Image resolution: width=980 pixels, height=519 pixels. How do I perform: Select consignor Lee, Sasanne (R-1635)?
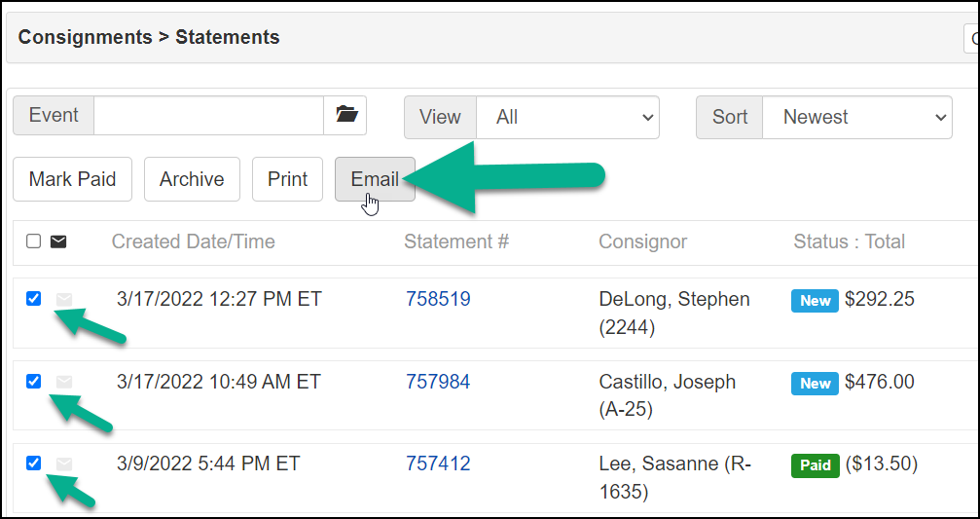675,478
